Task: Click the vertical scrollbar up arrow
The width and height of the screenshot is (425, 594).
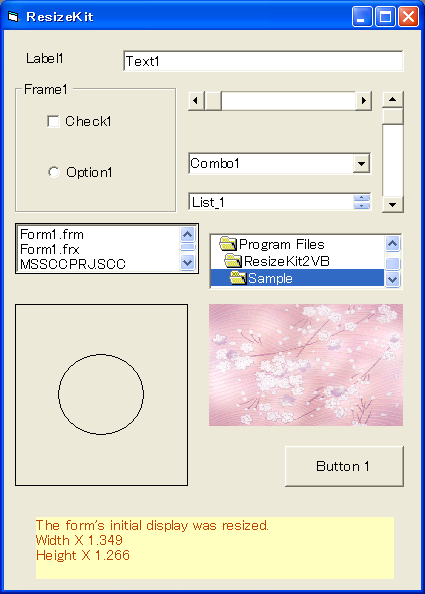Action: (x=393, y=100)
